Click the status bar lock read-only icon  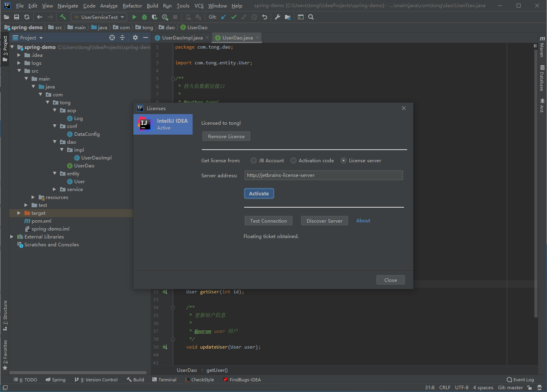[x=530, y=388]
